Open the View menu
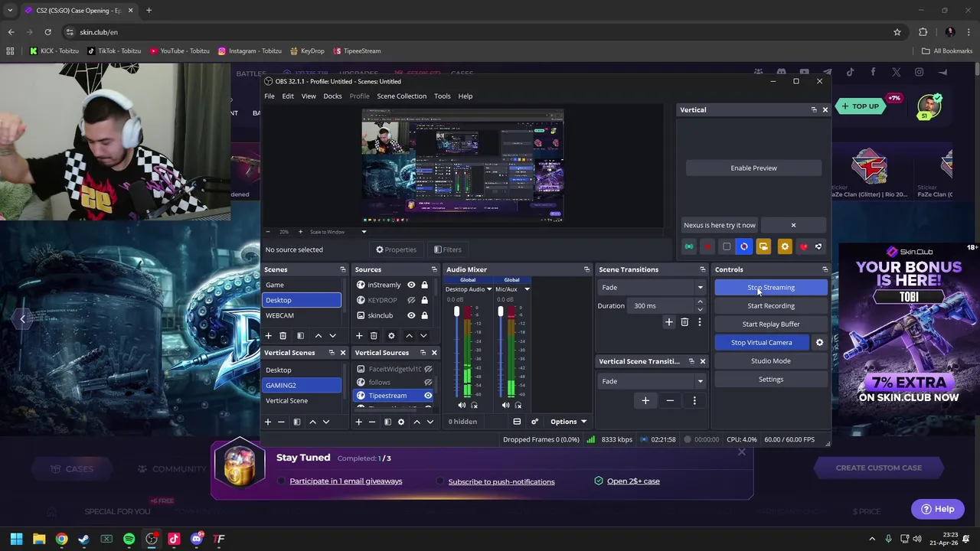980x551 pixels. click(x=309, y=96)
